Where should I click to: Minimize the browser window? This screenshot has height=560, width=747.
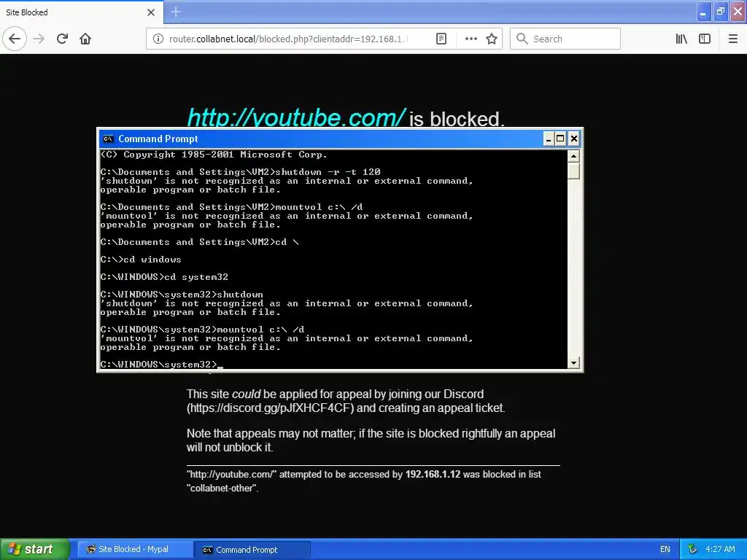click(x=703, y=12)
